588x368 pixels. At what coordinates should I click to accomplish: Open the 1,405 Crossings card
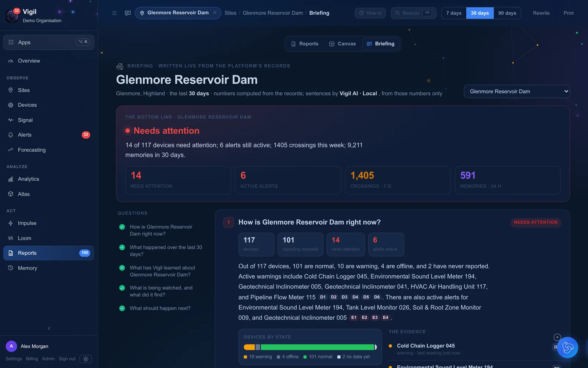(398, 180)
